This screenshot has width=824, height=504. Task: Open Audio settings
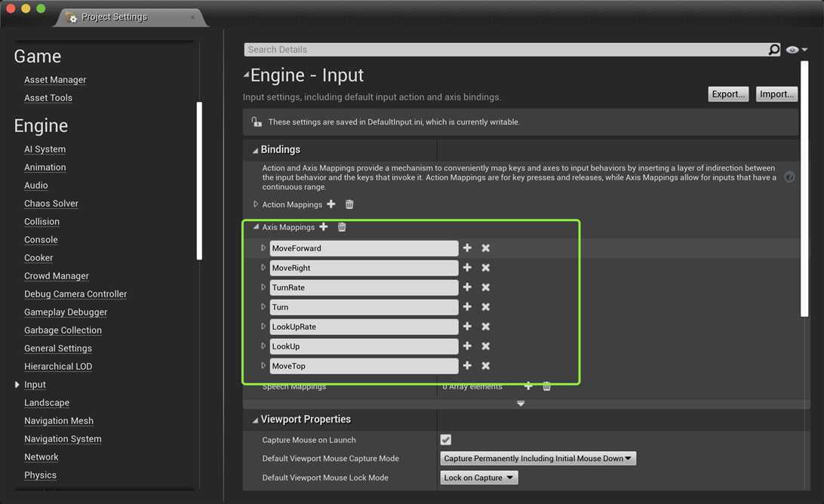tap(35, 185)
